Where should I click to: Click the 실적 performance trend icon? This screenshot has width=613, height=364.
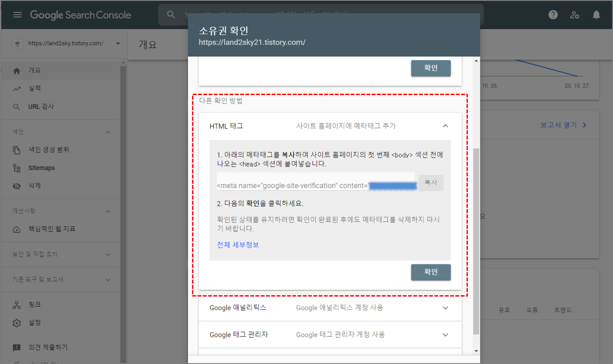point(17,88)
